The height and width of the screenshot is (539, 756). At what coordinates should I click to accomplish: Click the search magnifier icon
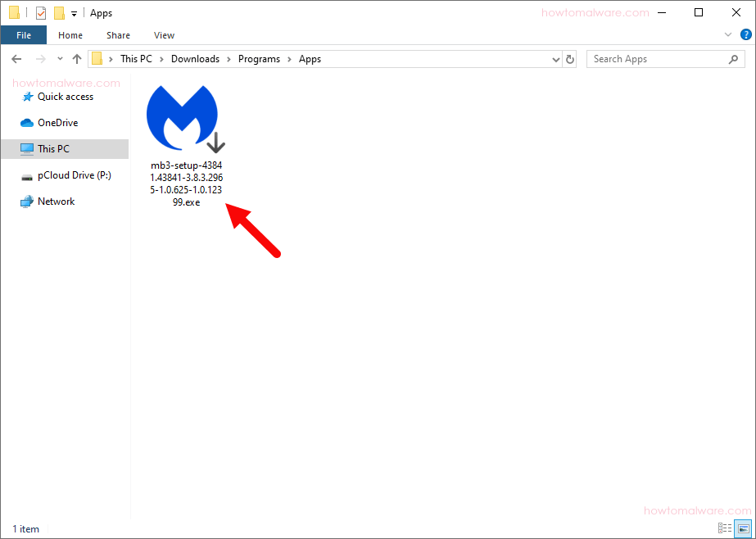(733, 58)
